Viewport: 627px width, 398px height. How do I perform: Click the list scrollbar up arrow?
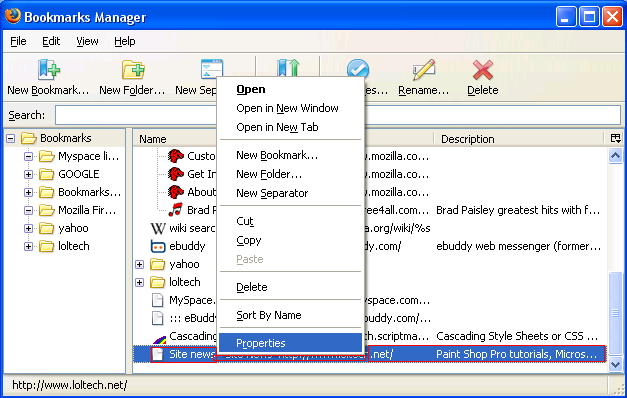[615, 156]
